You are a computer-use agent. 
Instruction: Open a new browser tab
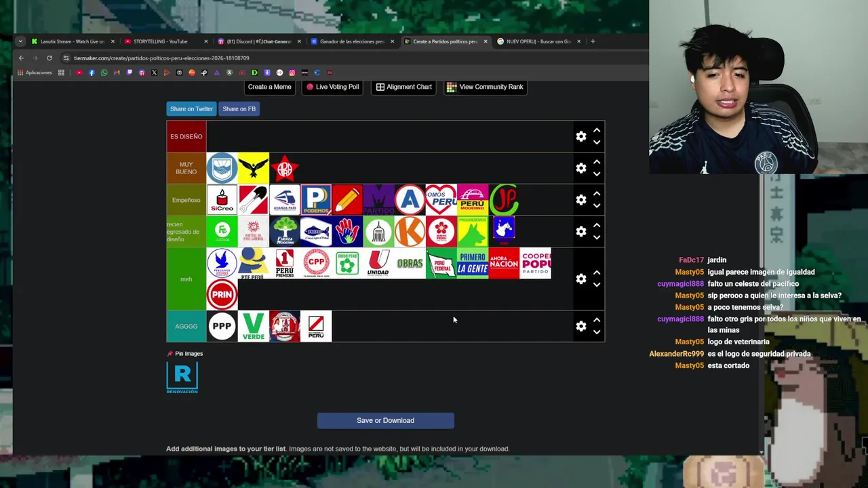tap(593, 41)
